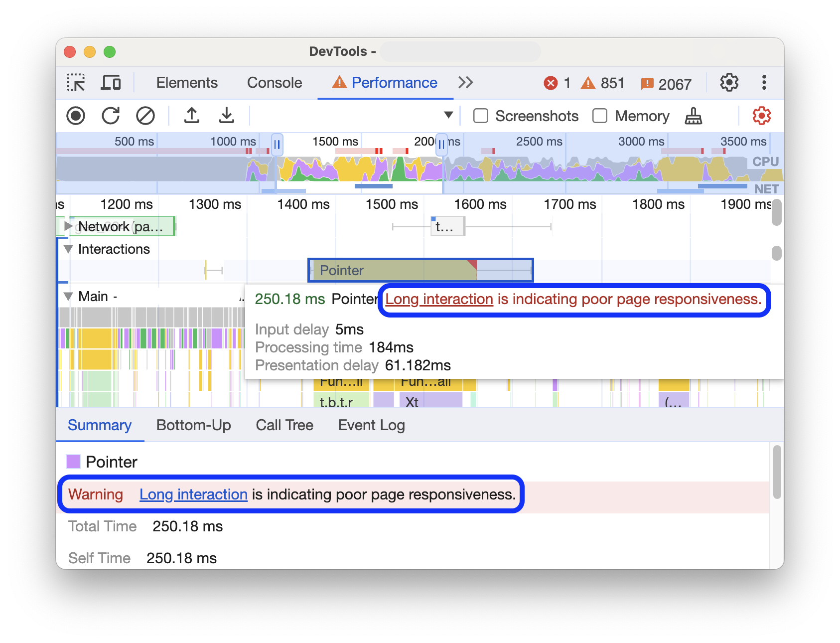Expand the Network track
This screenshot has width=840, height=643.
click(x=69, y=226)
